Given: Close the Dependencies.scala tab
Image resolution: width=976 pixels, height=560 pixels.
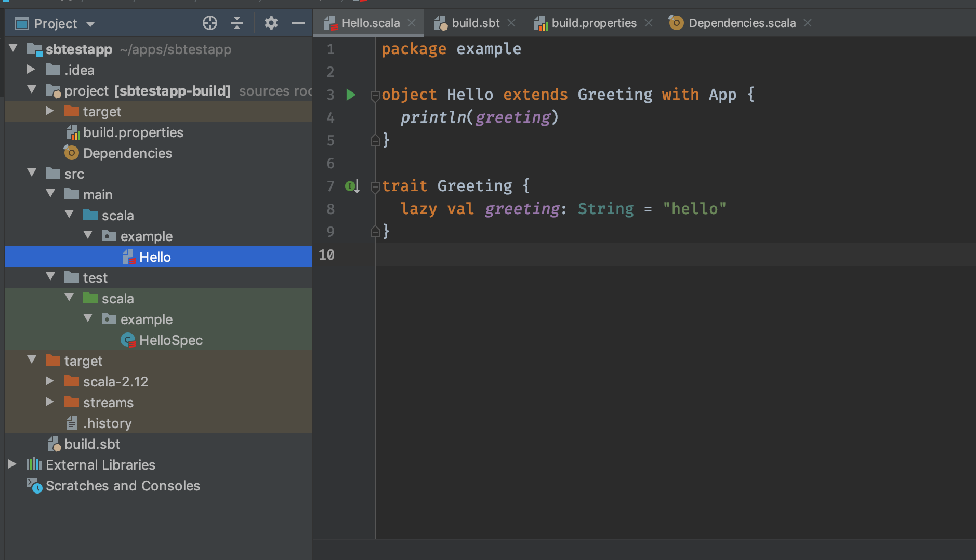Looking at the screenshot, I should click(x=808, y=23).
